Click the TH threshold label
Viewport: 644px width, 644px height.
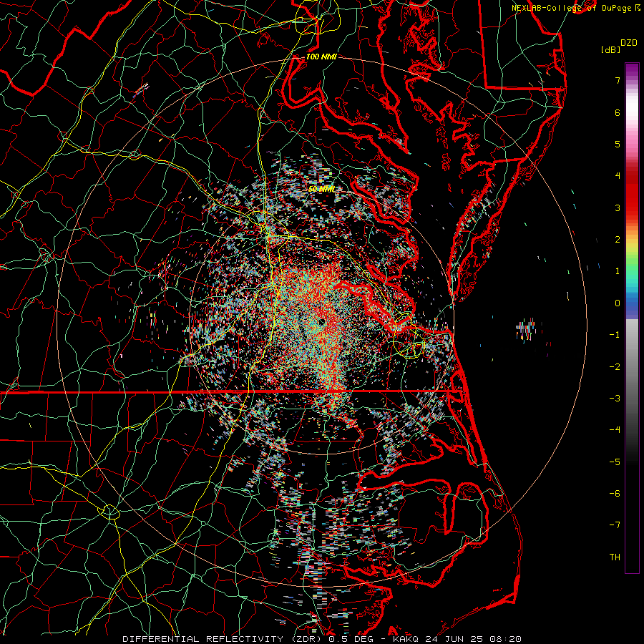click(x=615, y=557)
